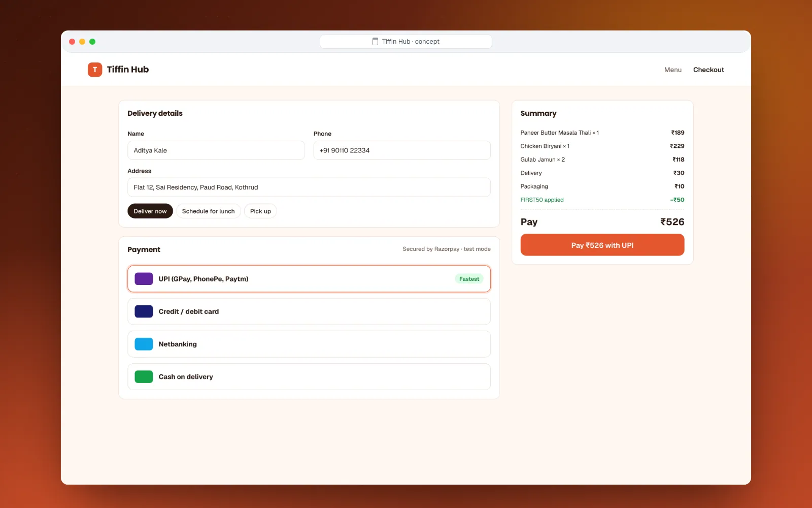Screen dimensions: 812x508
Task: Click the blue Netbanking icon
Action: click(x=144, y=344)
